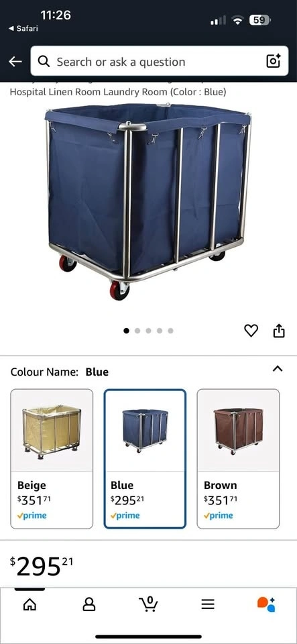Jump to second image carousel dot

point(137,331)
